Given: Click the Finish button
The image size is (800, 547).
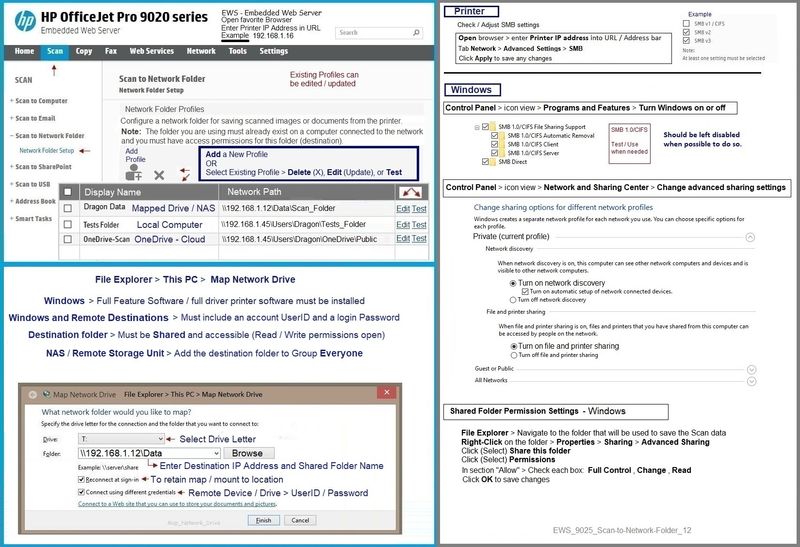Looking at the screenshot, I should coord(264,520).
